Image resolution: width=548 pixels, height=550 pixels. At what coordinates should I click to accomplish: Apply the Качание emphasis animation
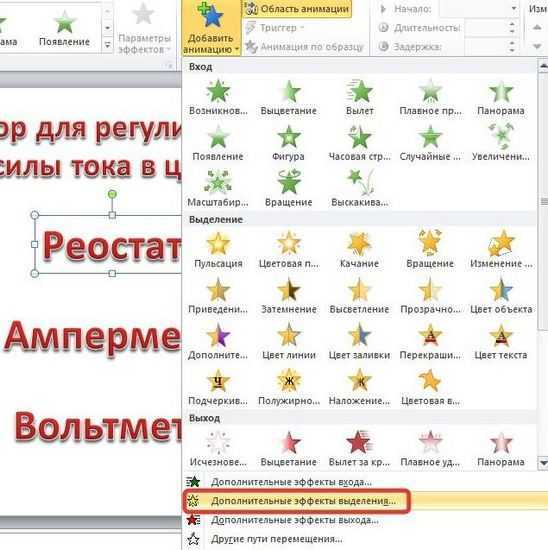[x=359, y=250]
